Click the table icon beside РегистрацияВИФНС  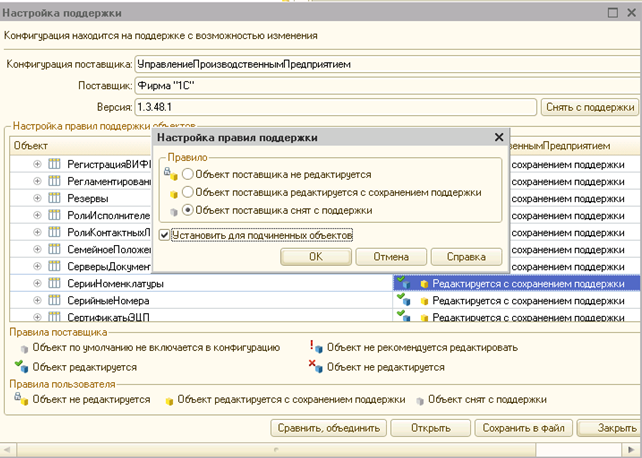[x=55, y=165]
